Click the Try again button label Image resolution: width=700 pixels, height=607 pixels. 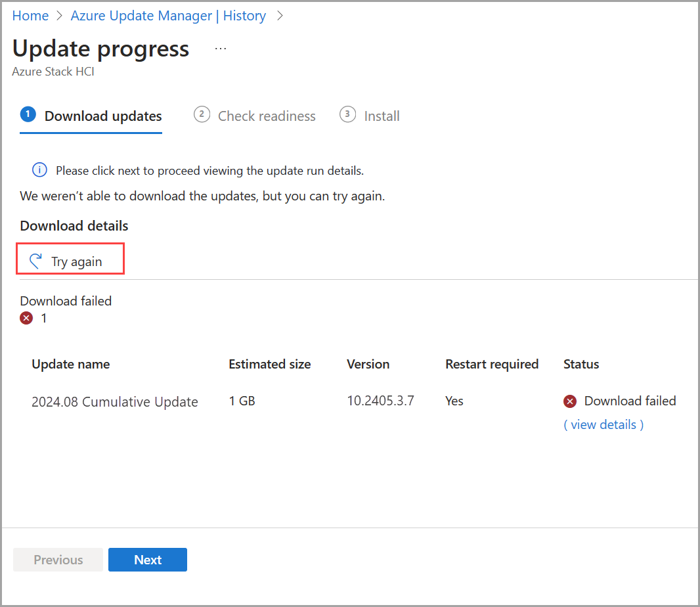click(76, 261)
